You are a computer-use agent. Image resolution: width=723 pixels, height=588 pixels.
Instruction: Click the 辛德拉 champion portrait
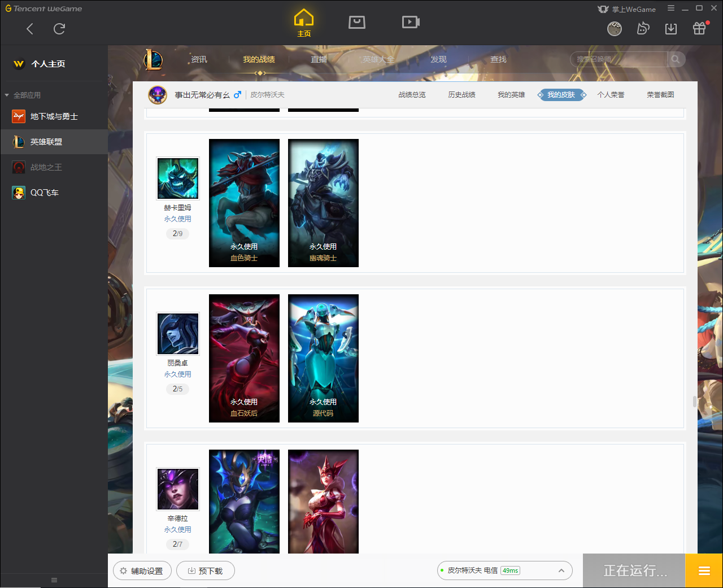(178, 489)
